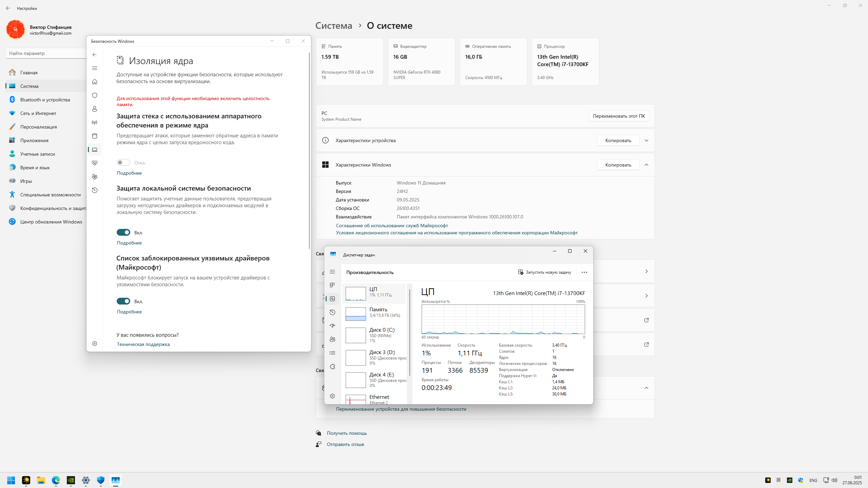This screenshot has height=488, width=868.
Task: Open Task Manager three-dots more menu
Action: (x=584, y=272)
